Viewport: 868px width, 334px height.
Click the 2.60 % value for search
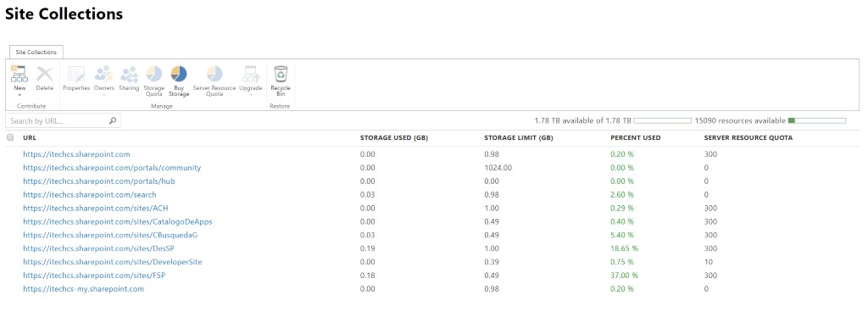(x=622, y=195)
